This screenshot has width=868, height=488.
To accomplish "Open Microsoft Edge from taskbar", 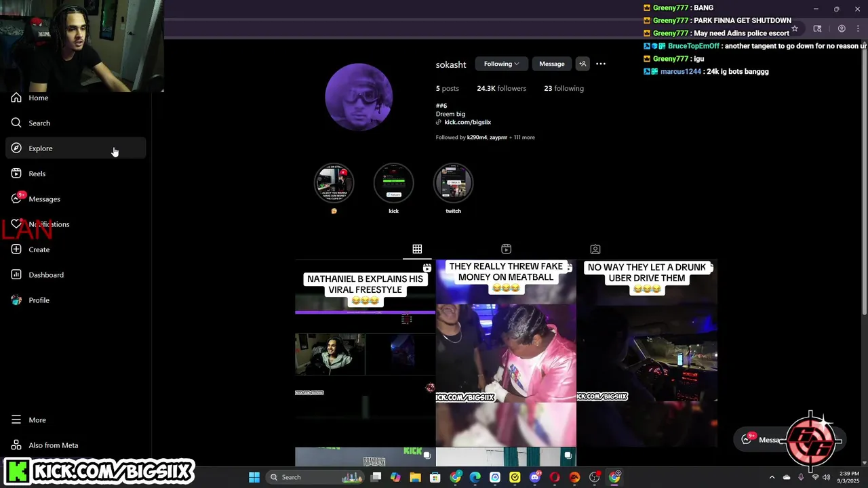I will 475,477.
